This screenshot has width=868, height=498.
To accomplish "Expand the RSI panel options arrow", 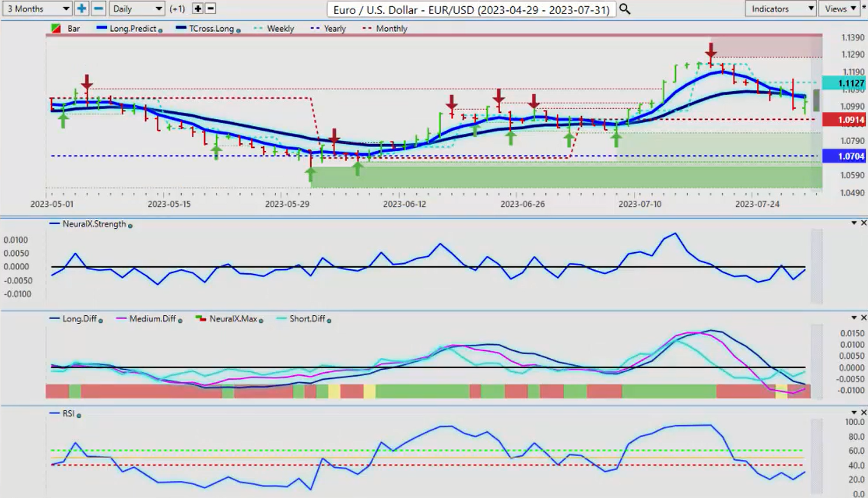I will (854, 413).
